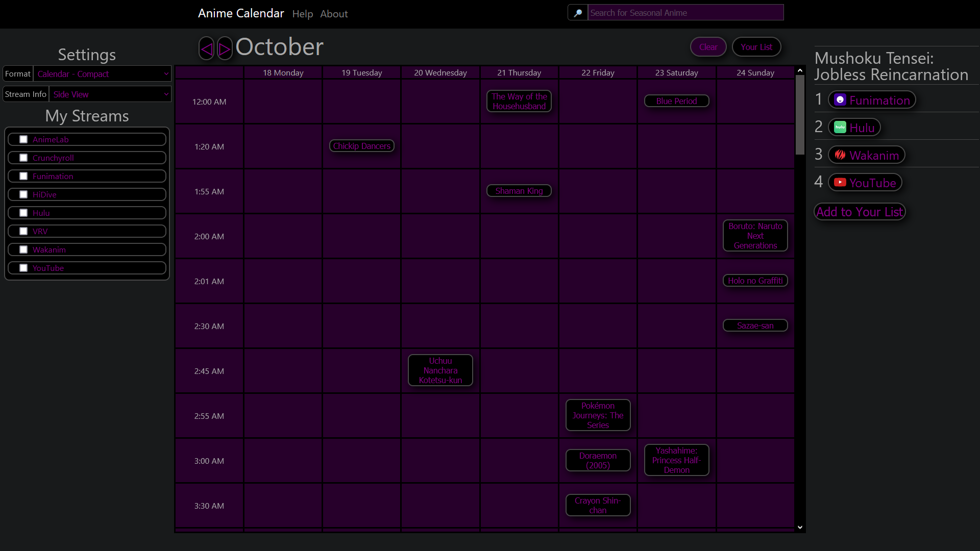The height and width of the screenshot is (551, 980).
Task: Click the calendar vertical scrollbar thumb
Action: pyautogui.click(x=800, y=115)
